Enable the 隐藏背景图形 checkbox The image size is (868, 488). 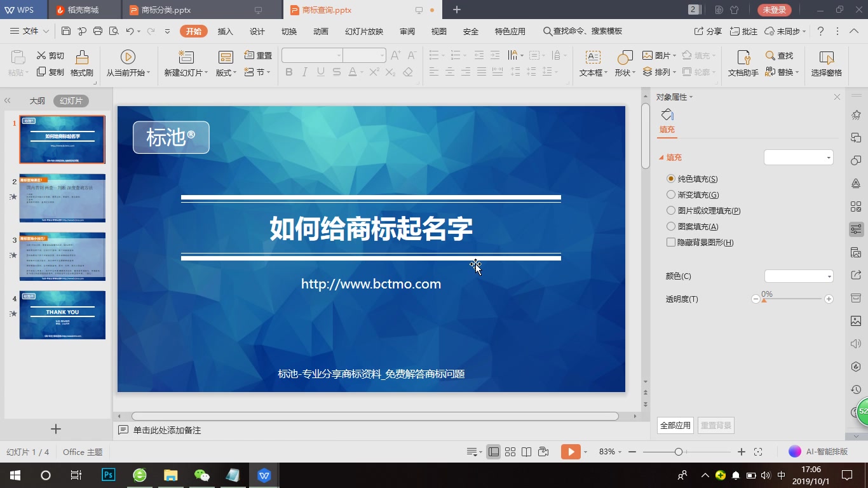coord(671,242)
